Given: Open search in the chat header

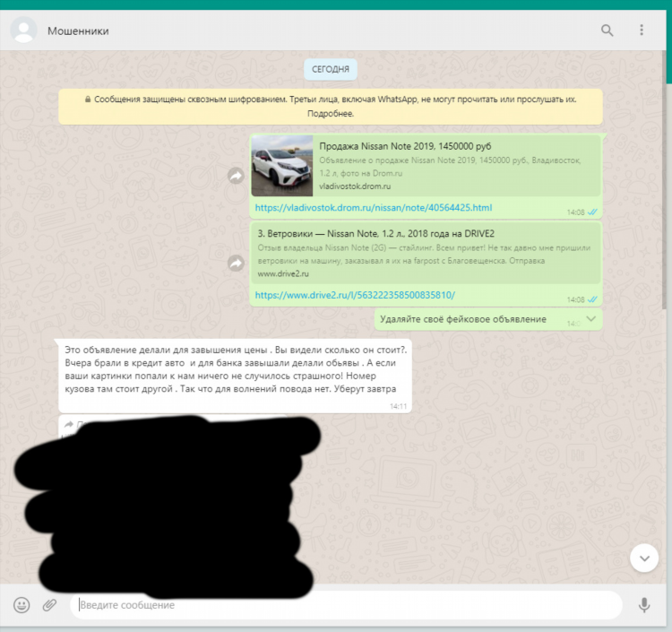Looking at the screenshot, I should (607, 30).
